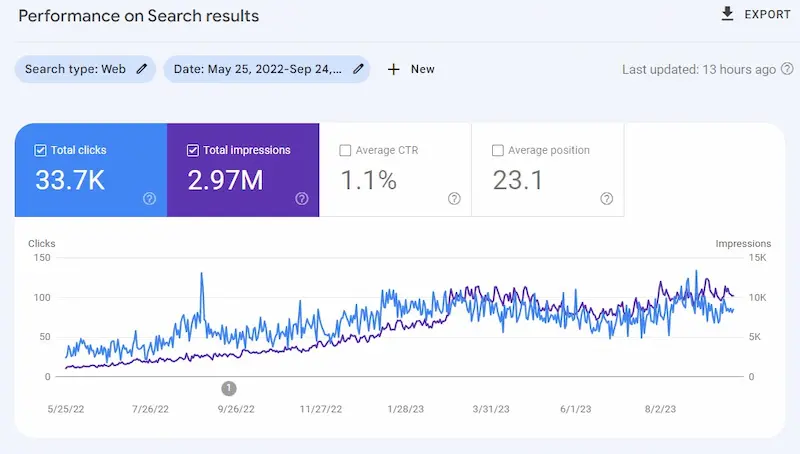The image size is (800, 454).
Task: Click the New filter label
Action: pos(423,69)
